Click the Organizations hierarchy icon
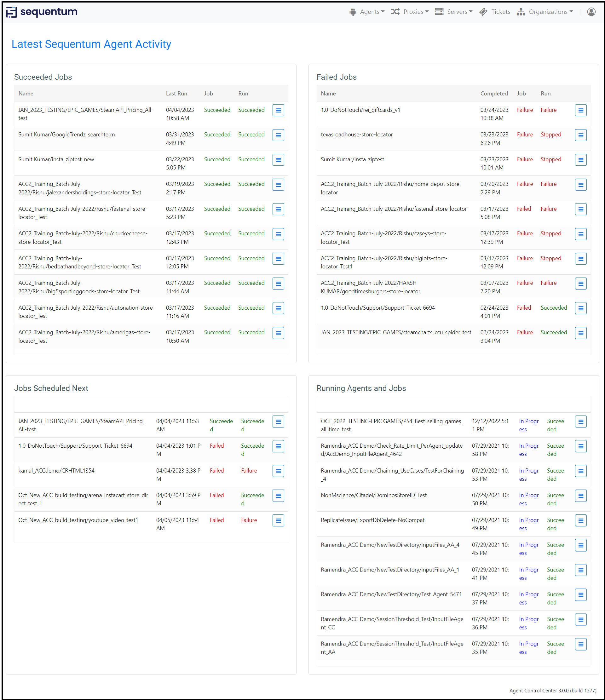The width and height of the screenshot is (605, 700). click(521, 11)
